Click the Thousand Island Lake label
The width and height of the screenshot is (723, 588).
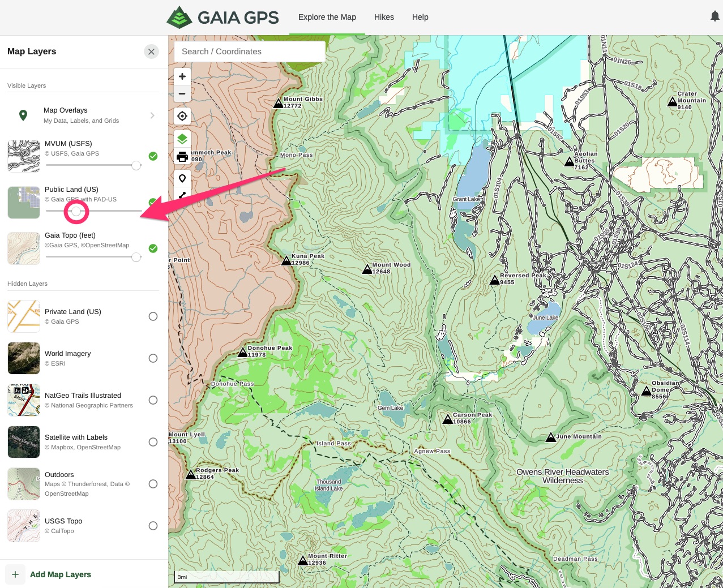pos(329,485)
